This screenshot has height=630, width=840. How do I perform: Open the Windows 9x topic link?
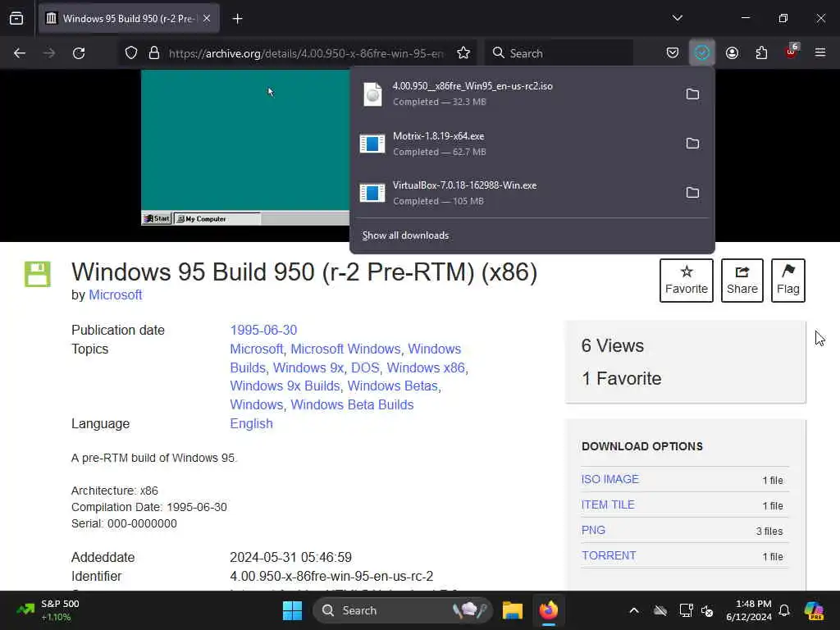(308, 368)
